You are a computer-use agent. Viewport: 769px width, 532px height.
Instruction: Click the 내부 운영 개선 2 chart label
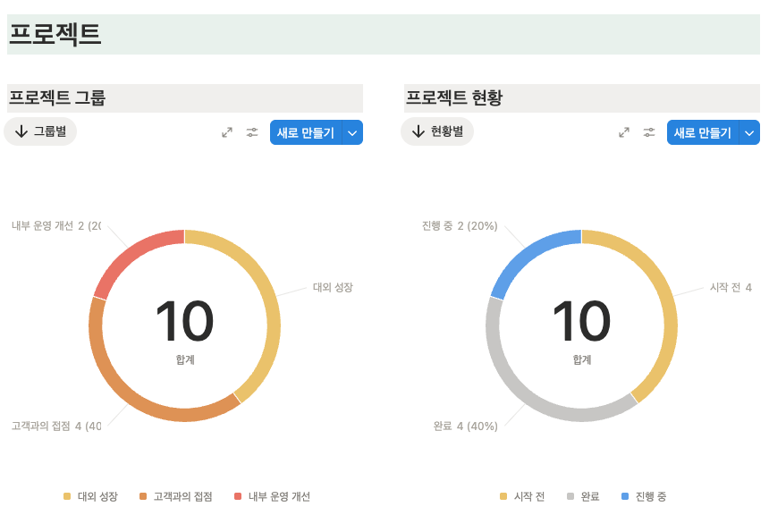54,226
